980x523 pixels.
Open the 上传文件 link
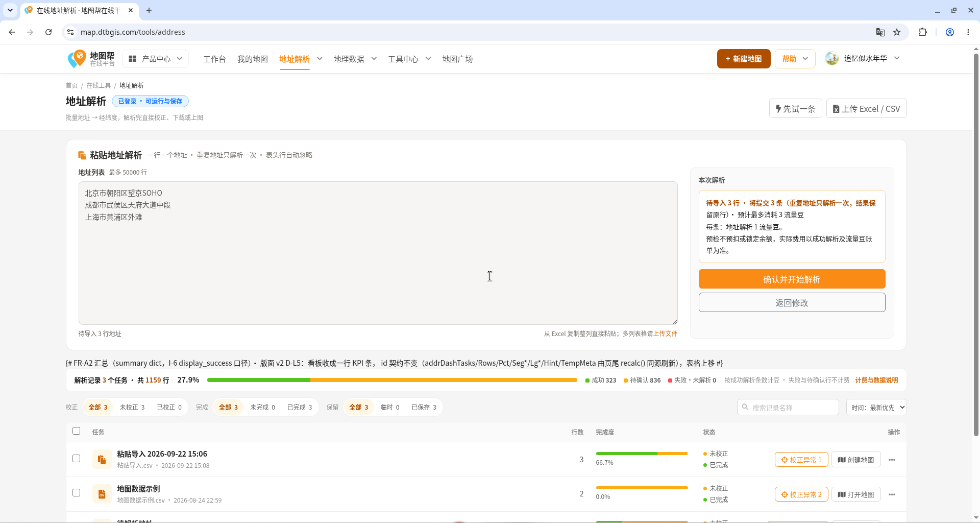(665, 334)
